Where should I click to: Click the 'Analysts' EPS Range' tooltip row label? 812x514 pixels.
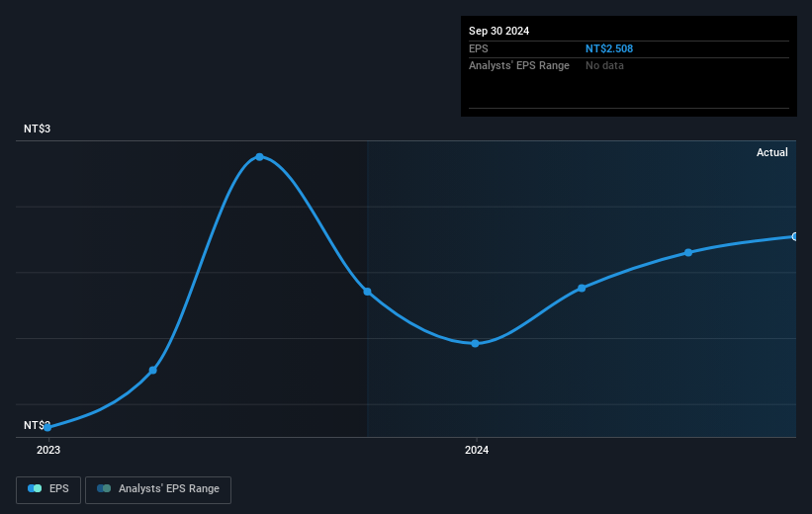pos(519,66)
